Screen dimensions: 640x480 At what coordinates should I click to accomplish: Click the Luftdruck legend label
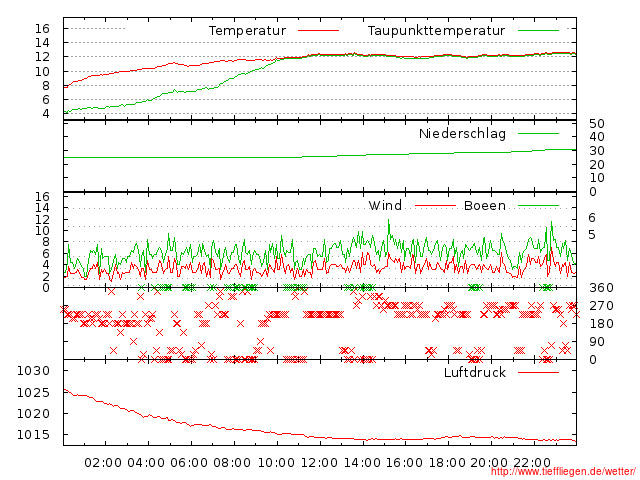pyautogui.click(x=475, y=372)
